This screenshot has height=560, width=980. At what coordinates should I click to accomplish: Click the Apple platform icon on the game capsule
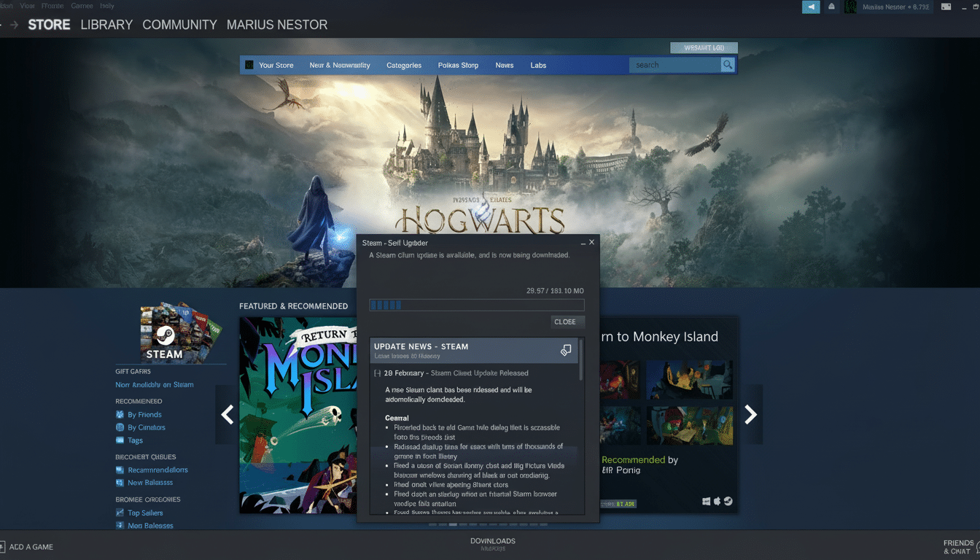[717, 501]
